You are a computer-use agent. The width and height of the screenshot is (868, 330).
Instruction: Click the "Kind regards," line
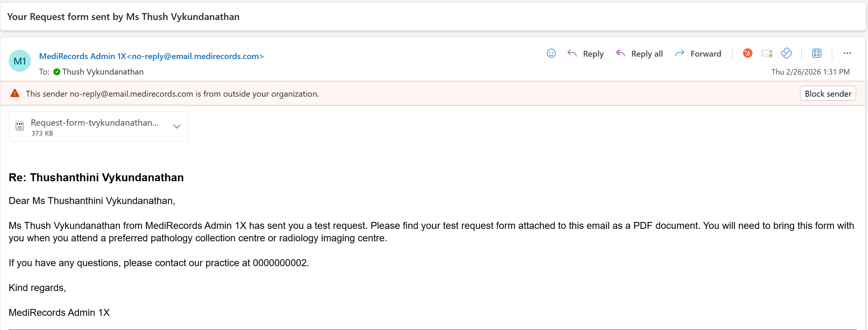(x=37, y=288)
